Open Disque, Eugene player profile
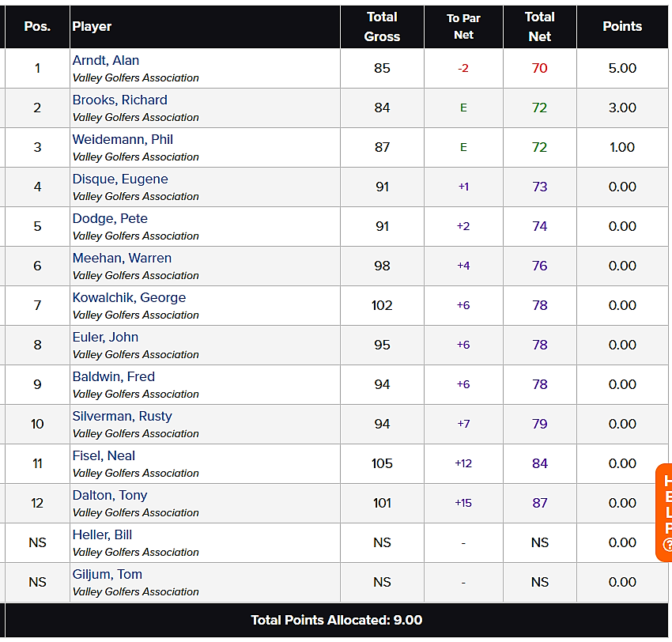This screenshot has width=672, height=642. coord(120,179)
